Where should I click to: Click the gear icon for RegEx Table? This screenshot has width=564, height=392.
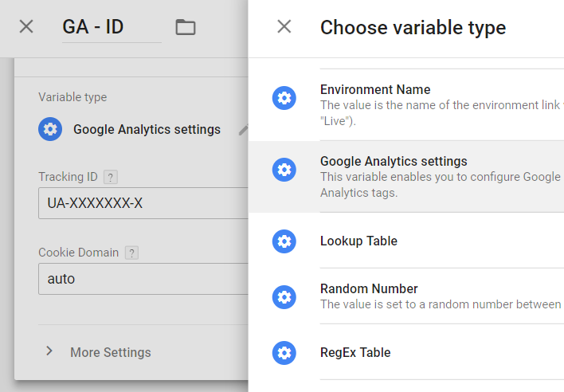(284, 352)
